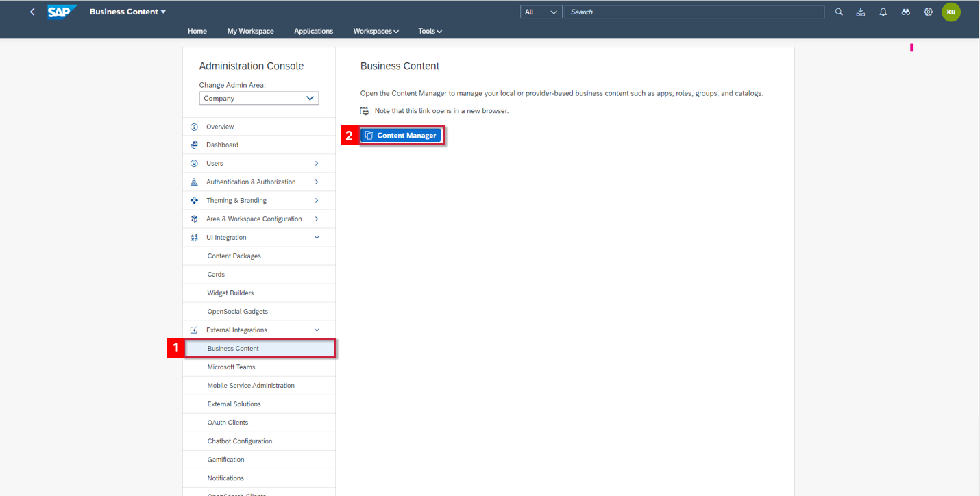Open Microsoft Teams integration
This screenshot has width=980, height=496.
pyautogui.click(x=259, y=367)
